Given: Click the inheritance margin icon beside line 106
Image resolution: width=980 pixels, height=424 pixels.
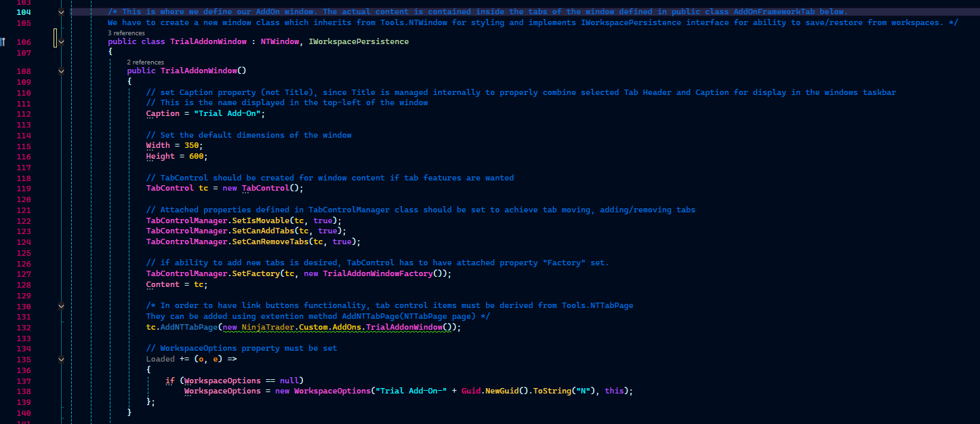Looking at the screenshot, I should pos(3,42).
